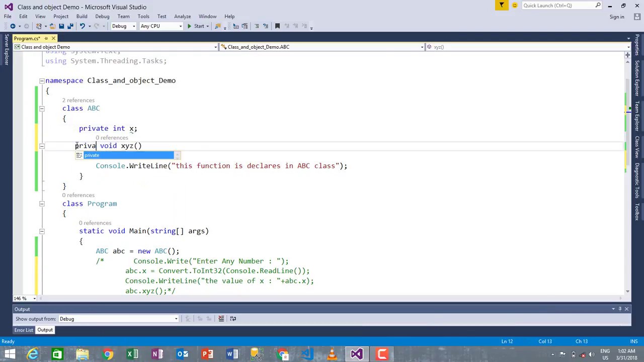Click the New Project toolbar icon
The width and height of the screenshot is (644, 362).
click(x=40, y=26)
